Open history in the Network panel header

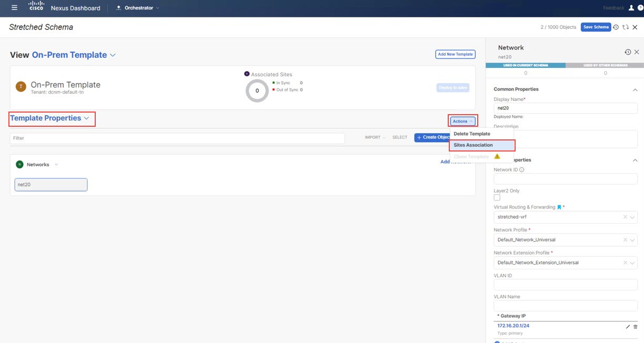point(628,52)
